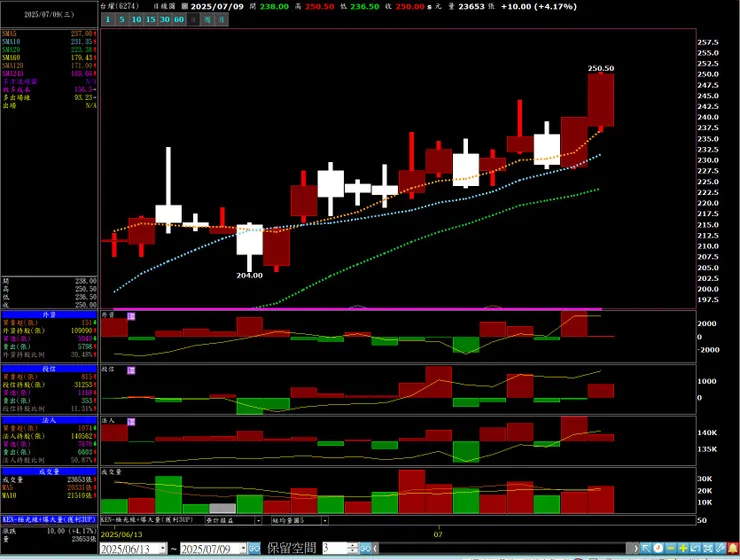Open the 投信 panel settings icon
740x560 pixels.
131,370
